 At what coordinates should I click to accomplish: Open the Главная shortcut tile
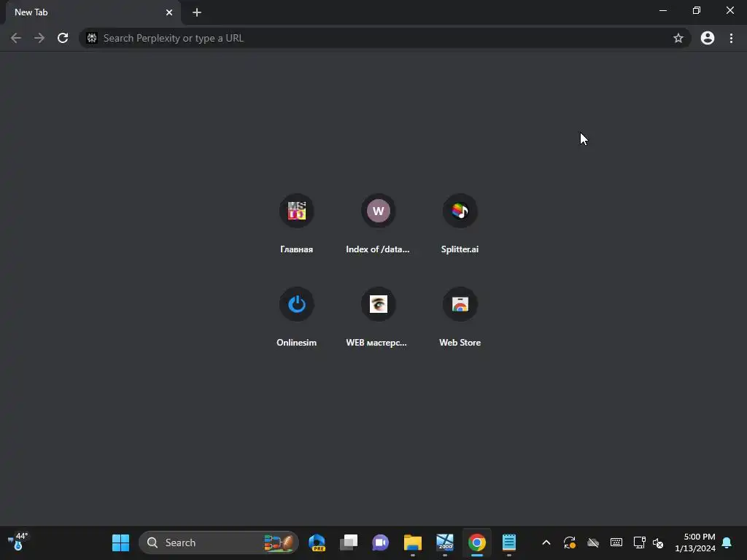pos(296,224)
